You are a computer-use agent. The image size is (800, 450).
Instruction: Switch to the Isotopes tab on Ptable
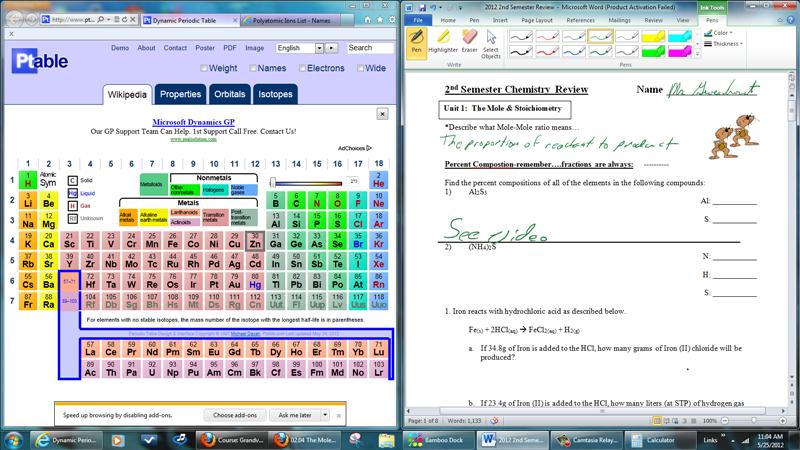(275, 94)
